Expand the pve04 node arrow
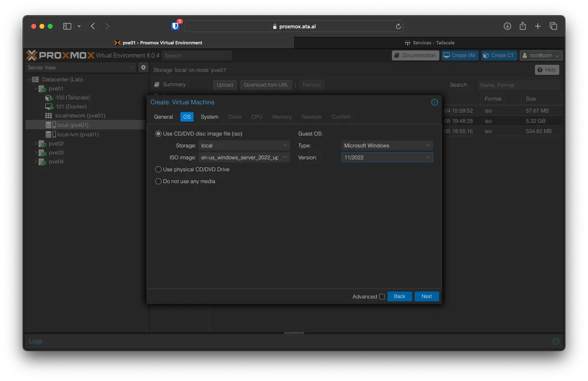Image resolution: width=588 pixels, height=381 pixels. click(36, 162)
